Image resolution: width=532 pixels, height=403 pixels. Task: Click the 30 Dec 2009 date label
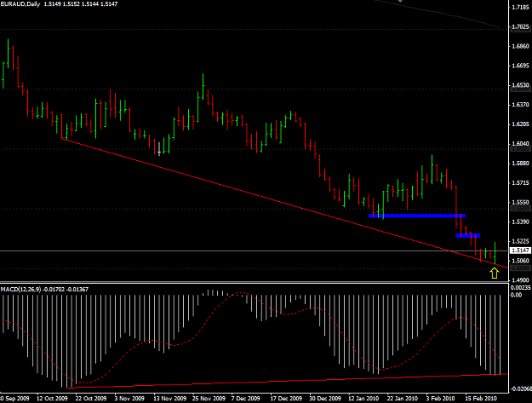pos(325,398)
